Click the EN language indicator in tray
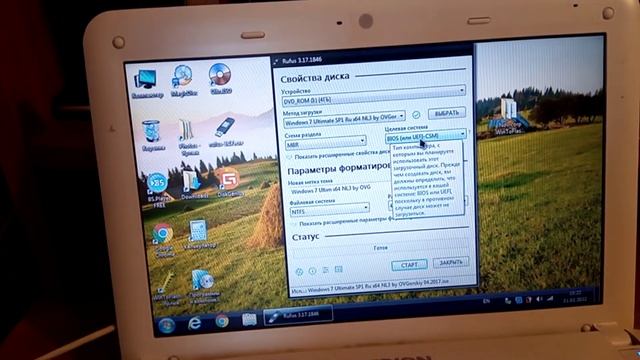 point(487,301)
